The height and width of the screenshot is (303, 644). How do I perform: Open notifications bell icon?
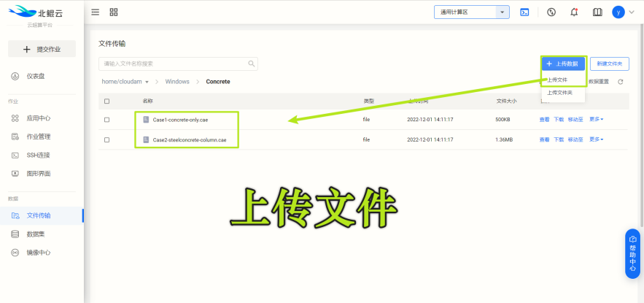574,12
